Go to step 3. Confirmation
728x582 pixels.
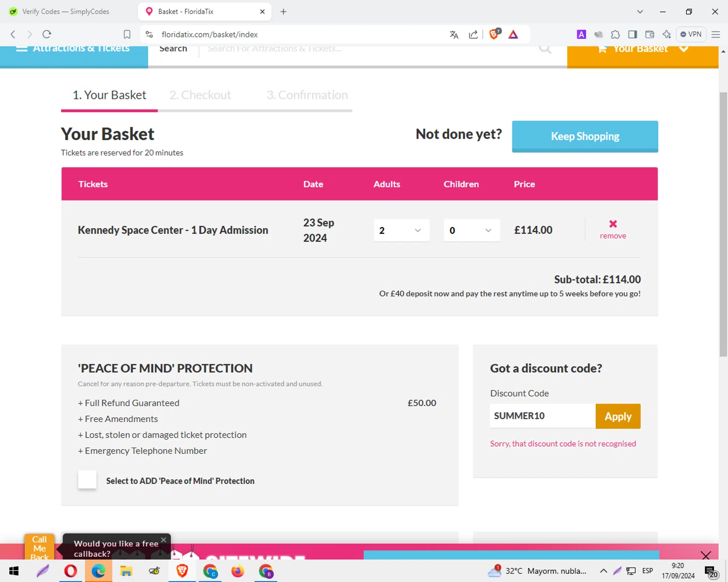(x=307, y=95)
